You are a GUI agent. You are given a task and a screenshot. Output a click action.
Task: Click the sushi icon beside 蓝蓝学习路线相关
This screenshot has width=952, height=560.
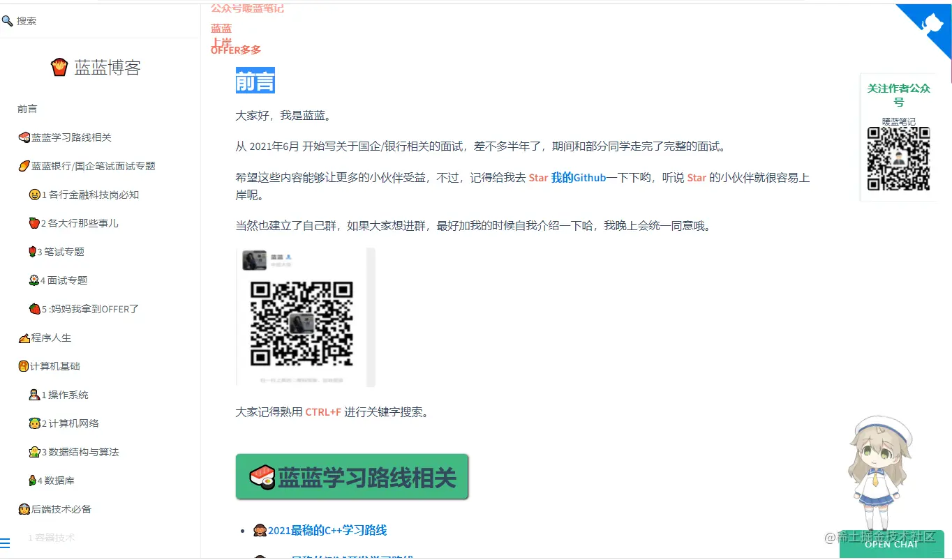(x=24, y=137)
